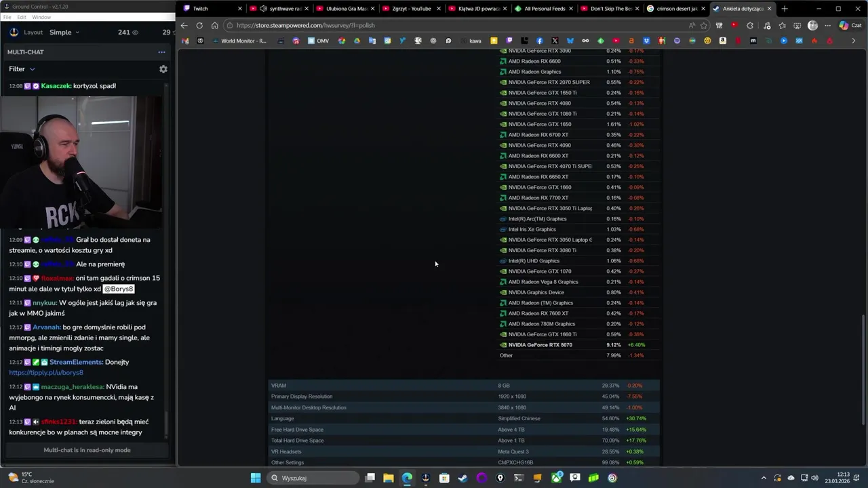The width and height of the screenshot is (868, 488).
Task: Select NVIDIA GeForce RTX 5070 row
Action: click(579, 345)
